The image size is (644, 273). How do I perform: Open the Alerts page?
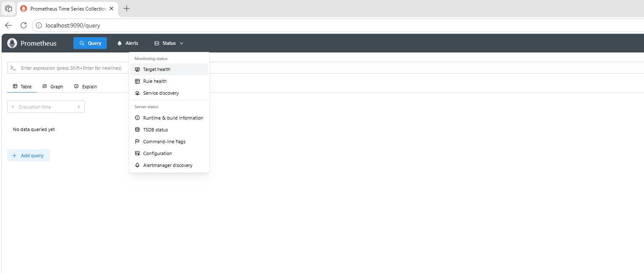click(x=127, y=43)
